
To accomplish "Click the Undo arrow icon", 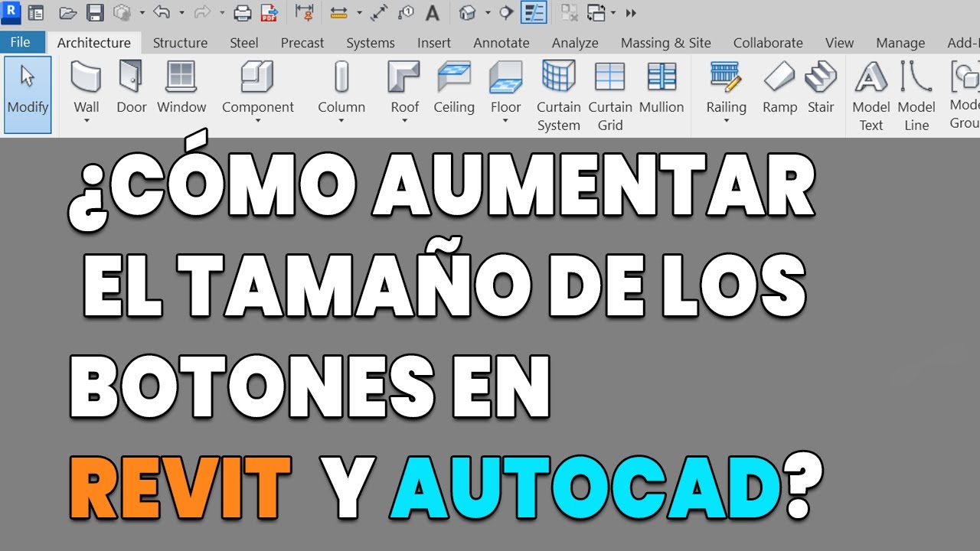I will [162, 12].
